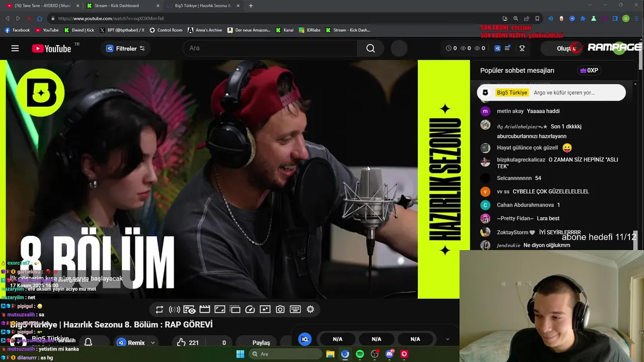Click the clapperboard cinema mode icon
Image resolution: width=644 pixels, height=362 pixels.
205,309
